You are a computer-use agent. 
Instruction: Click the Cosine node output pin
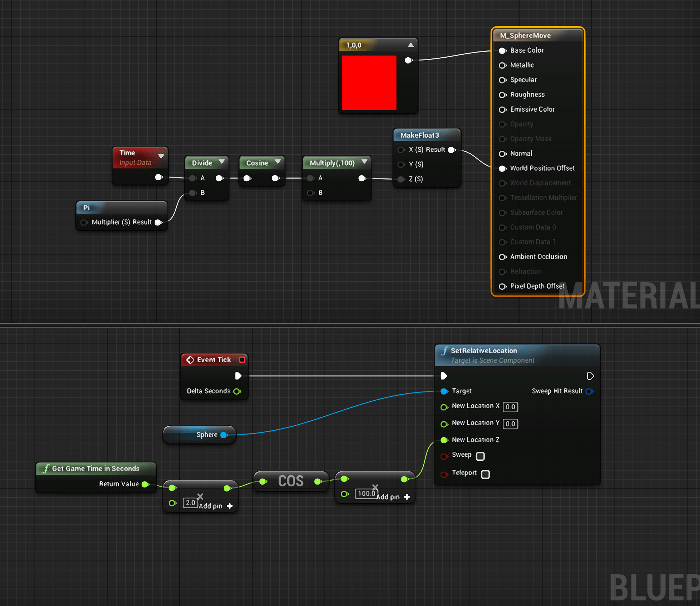tap(276, 178)
